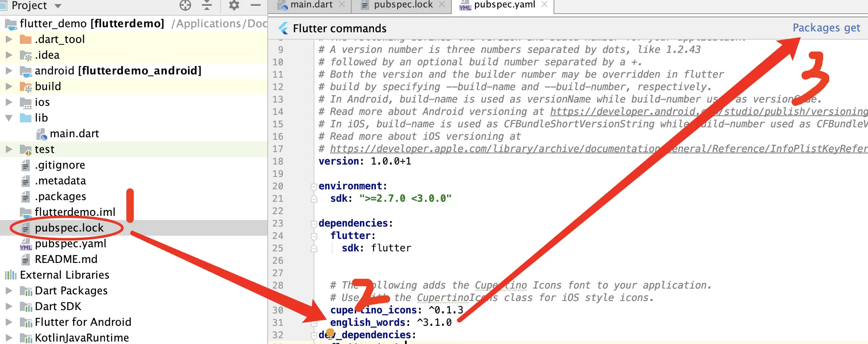Fold the flutter block at line 24

click(x=314, y=236)
